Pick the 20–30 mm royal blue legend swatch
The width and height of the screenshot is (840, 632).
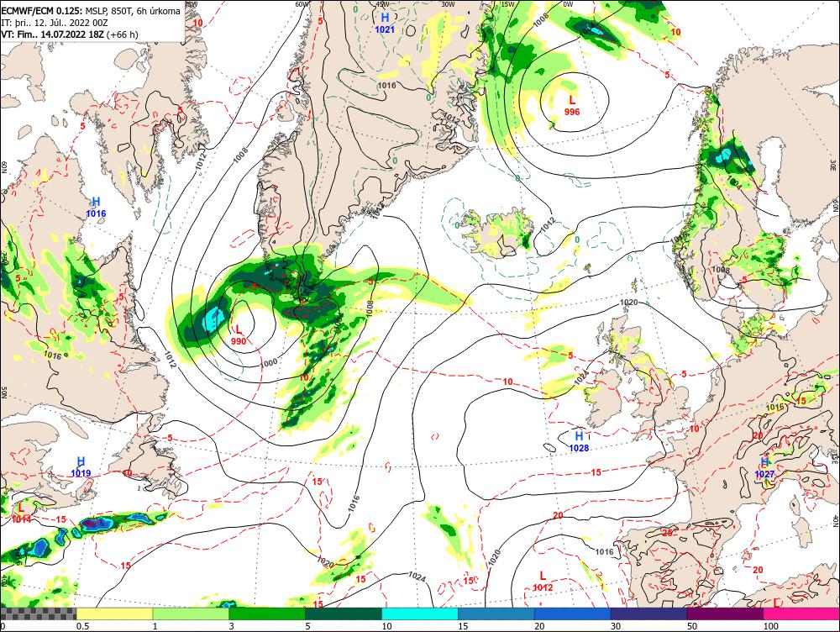573,614
